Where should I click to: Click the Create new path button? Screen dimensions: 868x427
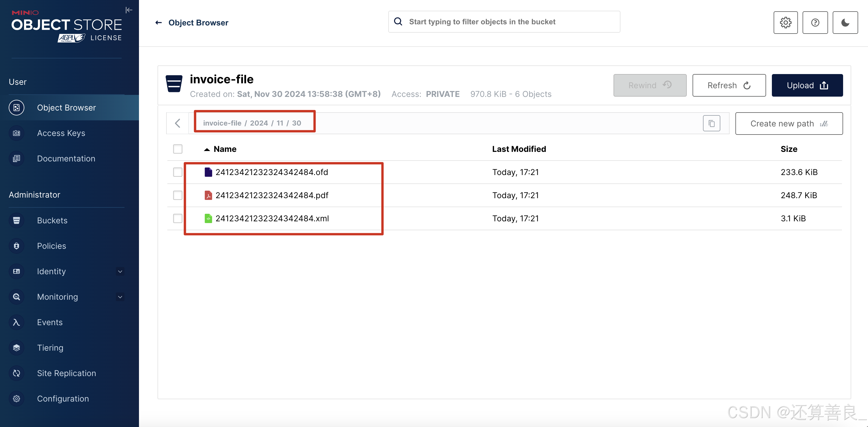(x=789, y=124)
